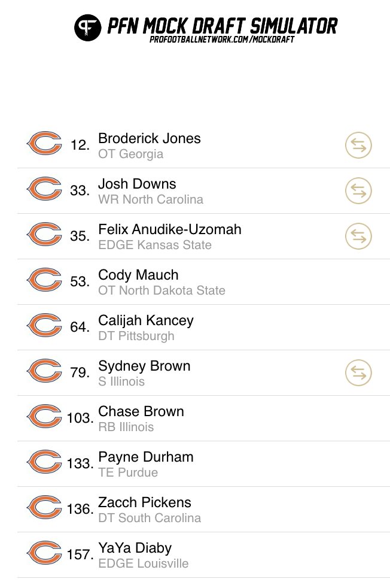
Task: Click YaYa Diaby EDGE Louisville entry
Action: point(143,556)
